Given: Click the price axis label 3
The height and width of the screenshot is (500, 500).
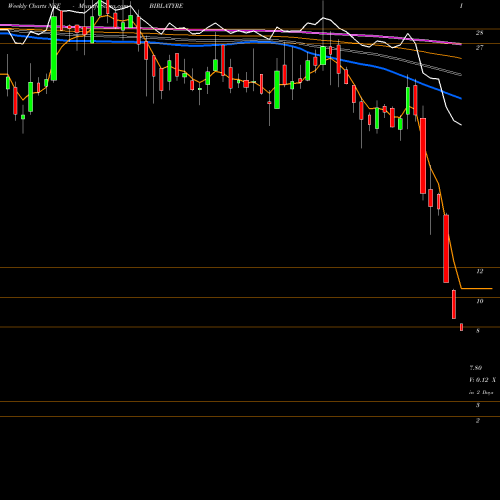Looking at the screenshot, I should [x=478, y=405].
